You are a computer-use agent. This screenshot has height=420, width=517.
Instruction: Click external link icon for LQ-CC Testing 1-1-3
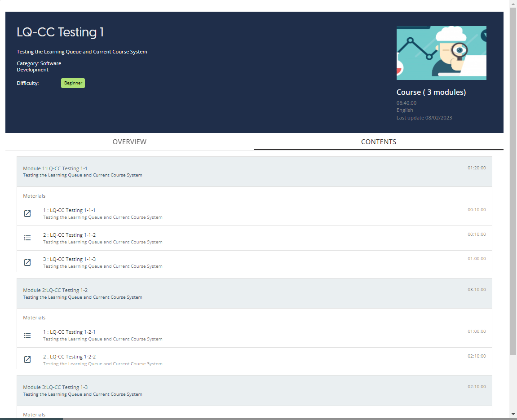[27, 262]
